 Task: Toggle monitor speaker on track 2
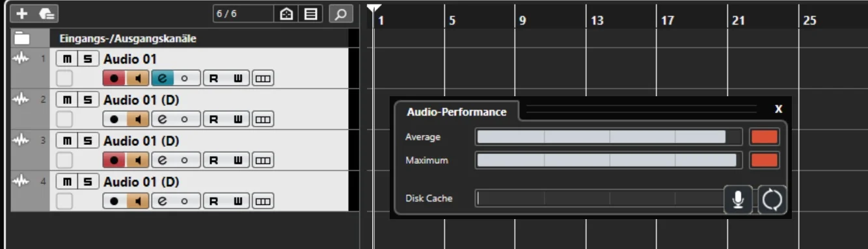pos(137,120)
